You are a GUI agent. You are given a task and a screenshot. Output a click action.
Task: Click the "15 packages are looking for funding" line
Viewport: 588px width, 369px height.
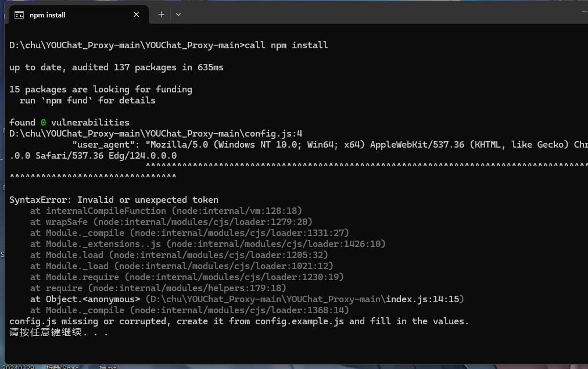101,89
